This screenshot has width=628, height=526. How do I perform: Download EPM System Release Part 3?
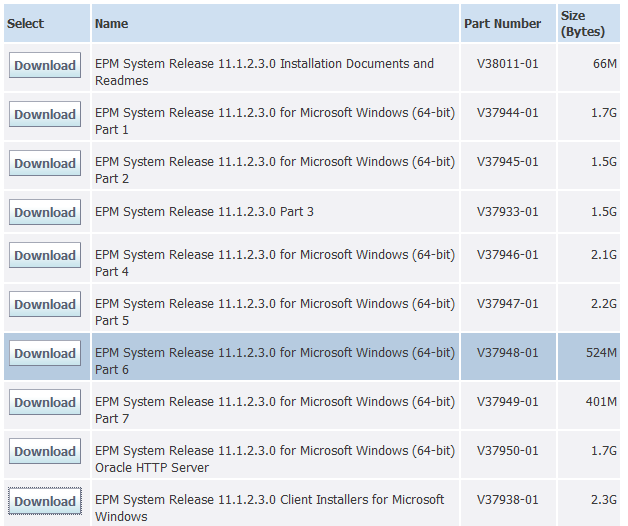tap(45, 212)
